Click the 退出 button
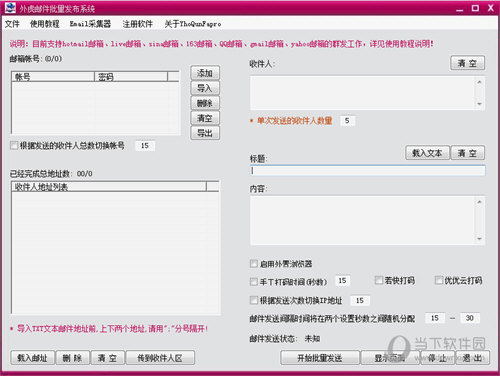This screenshot has height=376, width=500. coord(472,358)
